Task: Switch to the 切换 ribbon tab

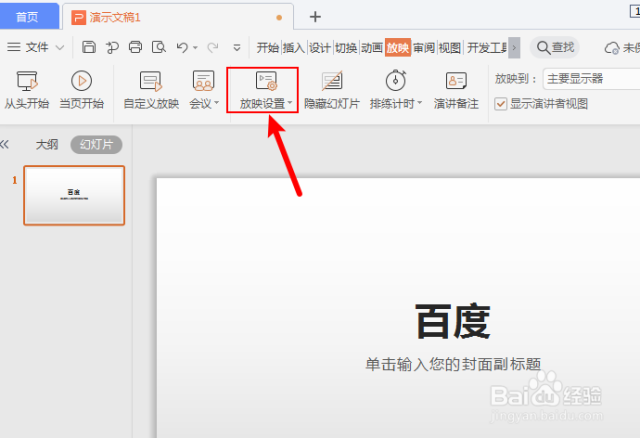Action: [x=346, y=48]
